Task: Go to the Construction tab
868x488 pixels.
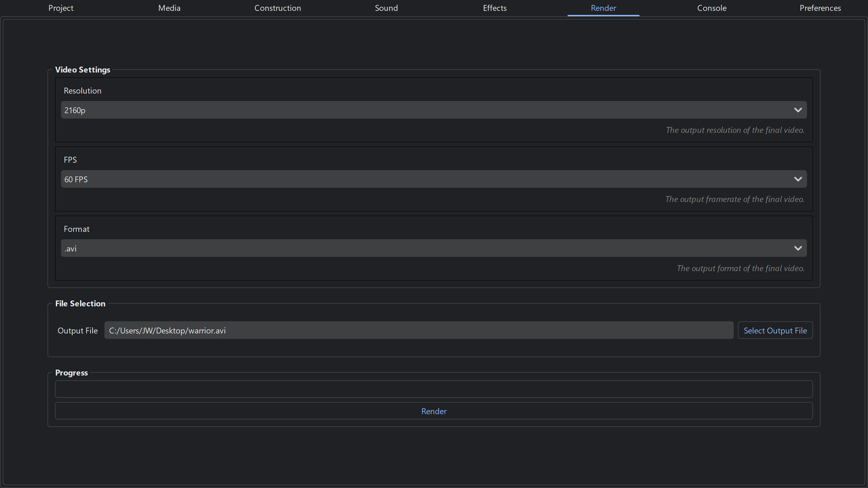Action: pos(278,8)
